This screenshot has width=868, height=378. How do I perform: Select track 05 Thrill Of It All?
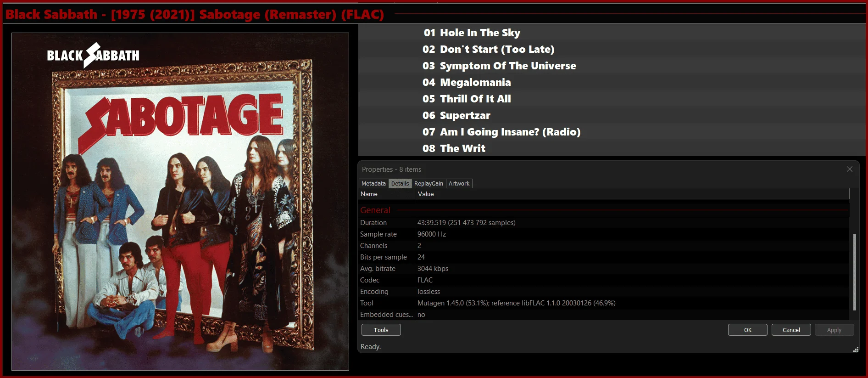[x=612, y=99]
